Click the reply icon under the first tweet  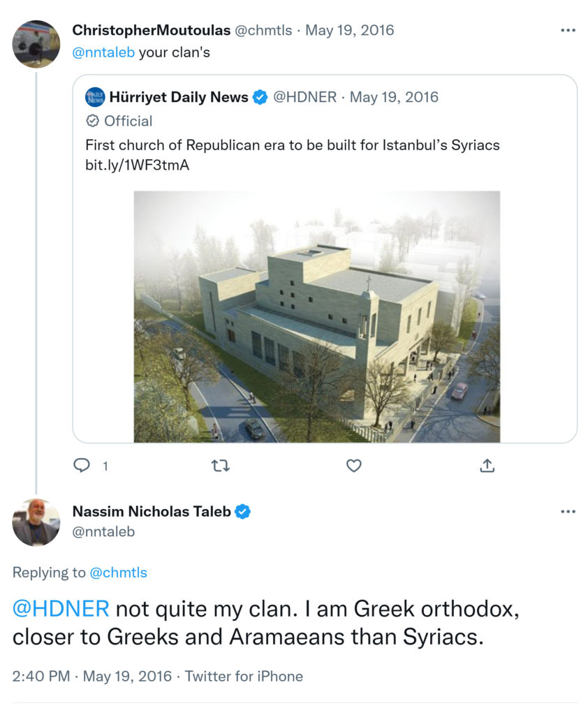click(x=82, y=466)
